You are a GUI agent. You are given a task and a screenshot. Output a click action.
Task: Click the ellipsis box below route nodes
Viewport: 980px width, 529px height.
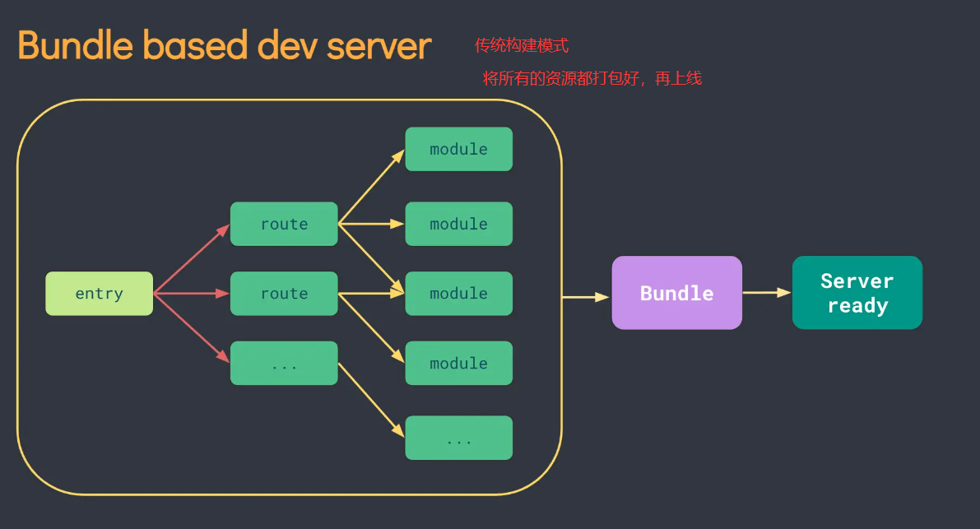point(284,363)
